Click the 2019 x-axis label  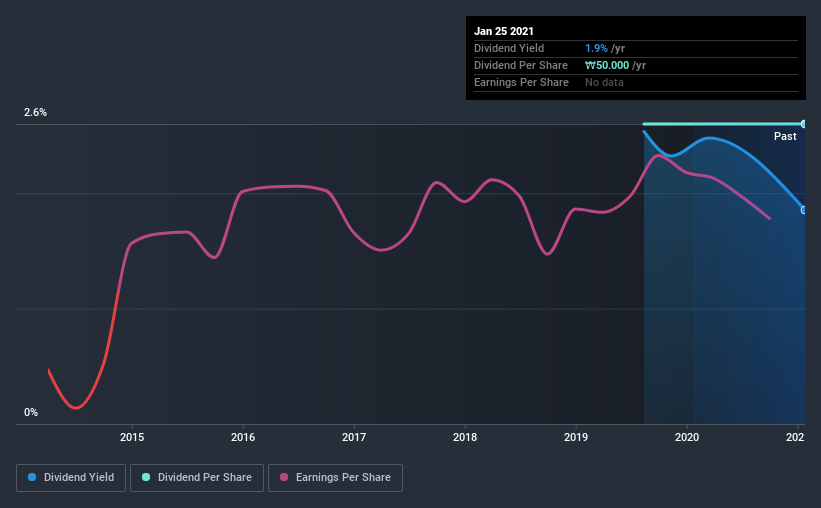tap(576, 437)
